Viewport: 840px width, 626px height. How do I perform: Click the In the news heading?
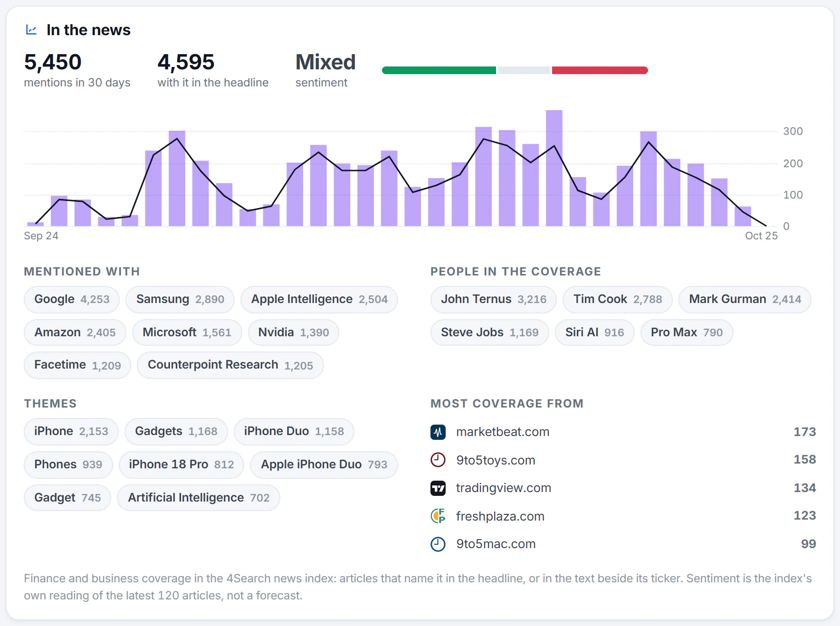coord(88,30)
